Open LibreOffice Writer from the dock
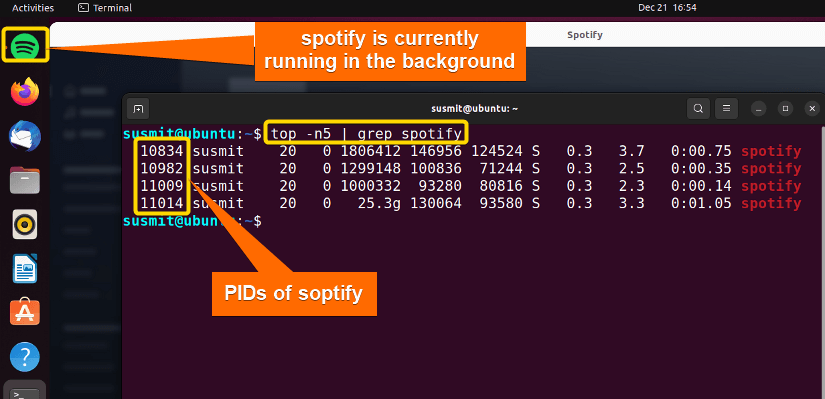Image resolution: width=825 pixels, height=399 pixels. (25, 268)
